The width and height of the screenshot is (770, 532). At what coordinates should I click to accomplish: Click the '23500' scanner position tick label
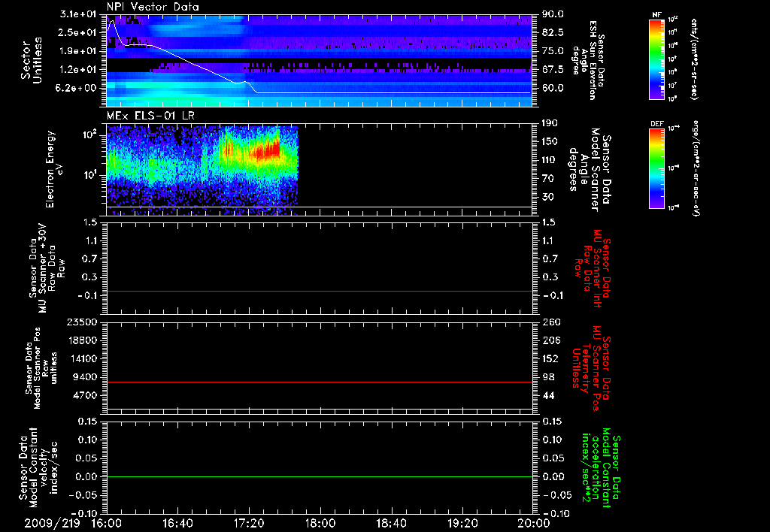[x=81, y=322]
